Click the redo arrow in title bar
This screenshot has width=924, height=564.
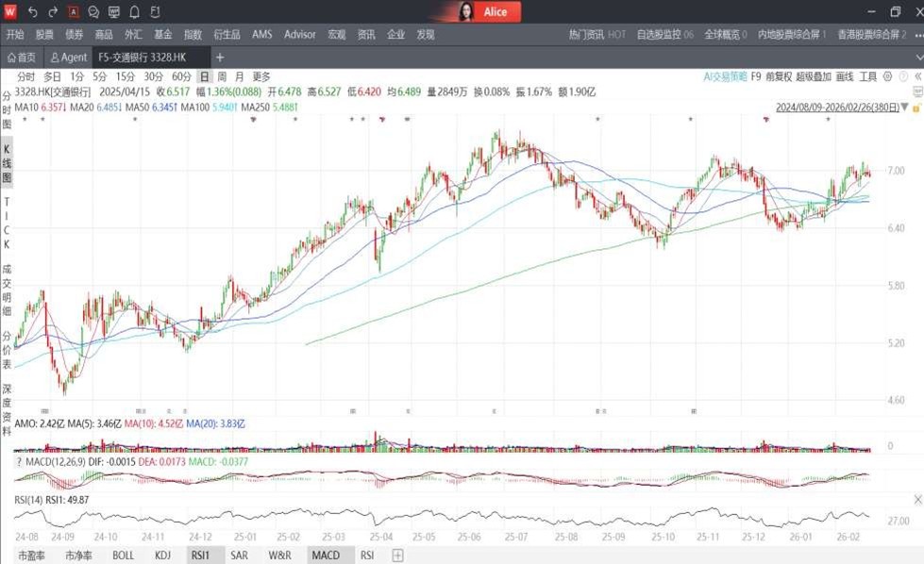point(53,12)
